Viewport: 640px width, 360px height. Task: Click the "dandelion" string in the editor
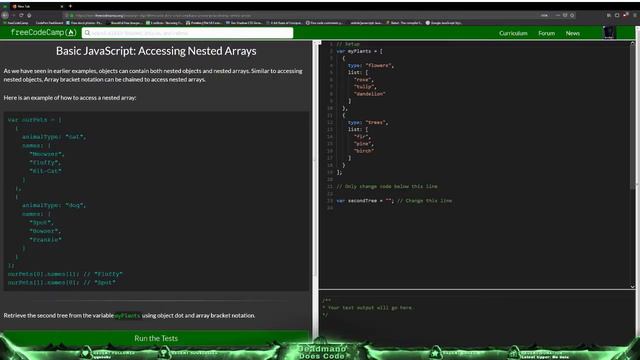click(x=370, y=94)
